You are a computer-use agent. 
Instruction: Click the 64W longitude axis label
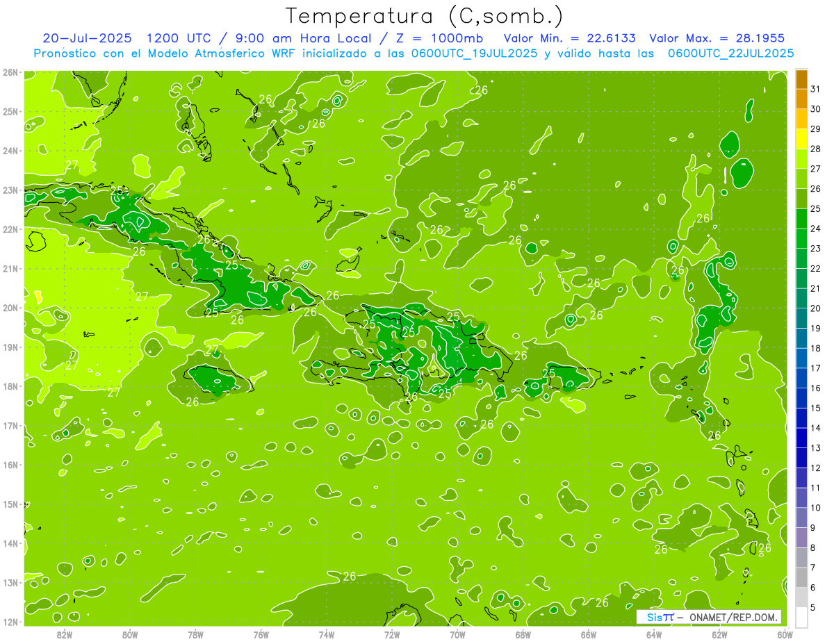(654, 634)
